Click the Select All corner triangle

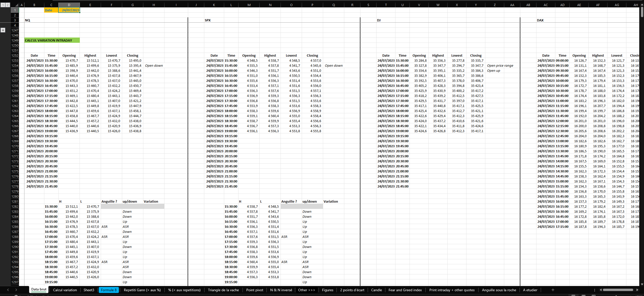click(x=16, y=5)
